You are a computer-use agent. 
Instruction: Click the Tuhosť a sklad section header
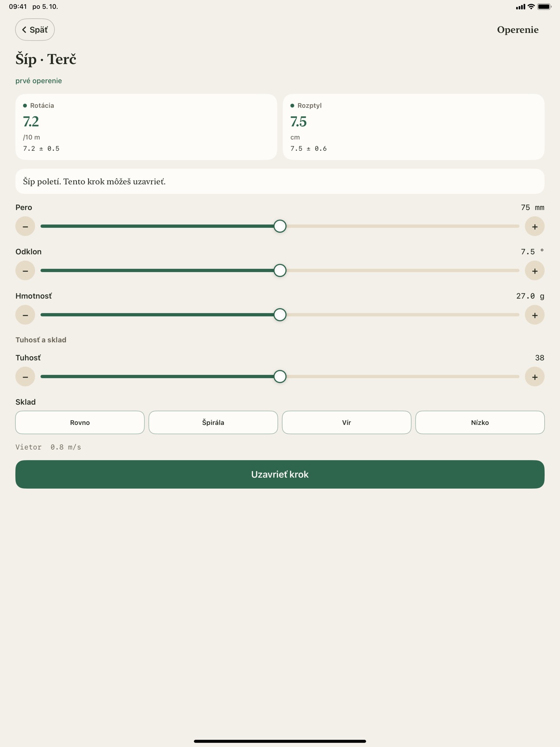pyautogui.click(x=41, y=340)
